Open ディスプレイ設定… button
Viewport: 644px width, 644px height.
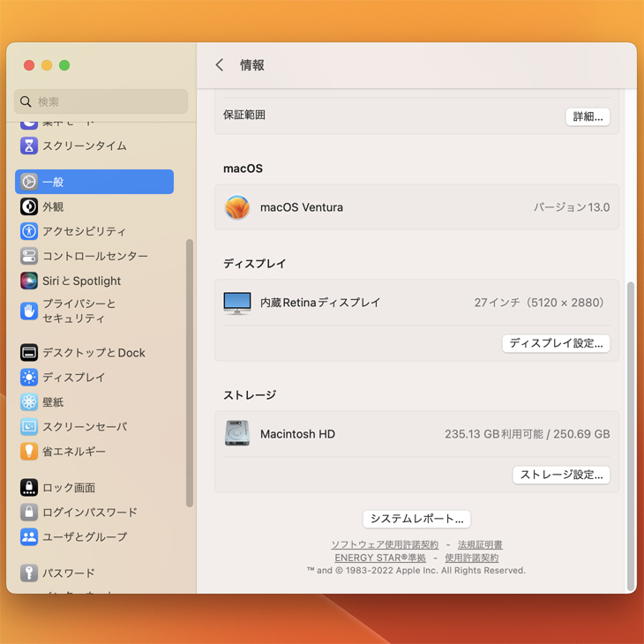tap(556, 343)
